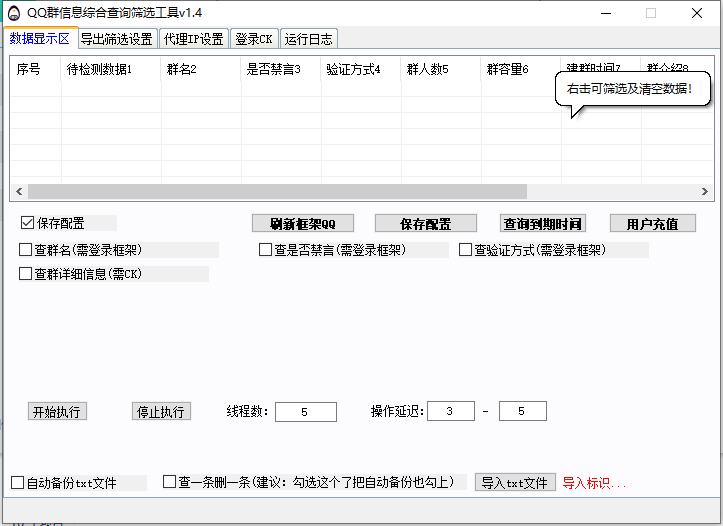Image resolution: width=723 pixels, height=526 pixels.
Task: Click the 刷新框架QQ button
Action: click(x=303, y=223)
